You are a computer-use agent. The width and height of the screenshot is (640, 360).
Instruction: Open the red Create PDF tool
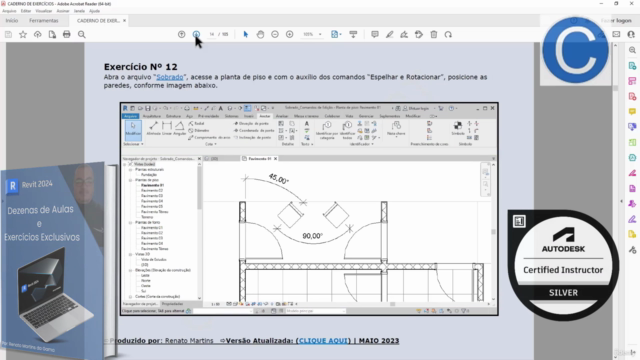(x=632, y=96)
